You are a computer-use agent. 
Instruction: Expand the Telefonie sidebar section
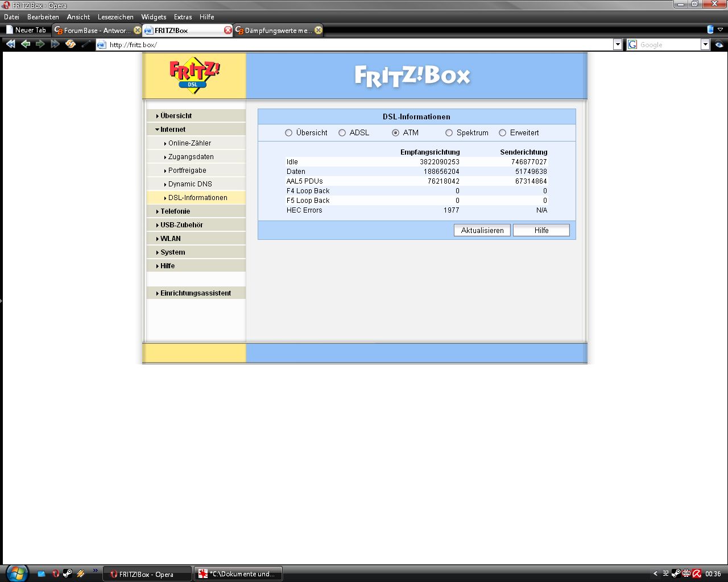pyautogui.click(x=196, y=211)
